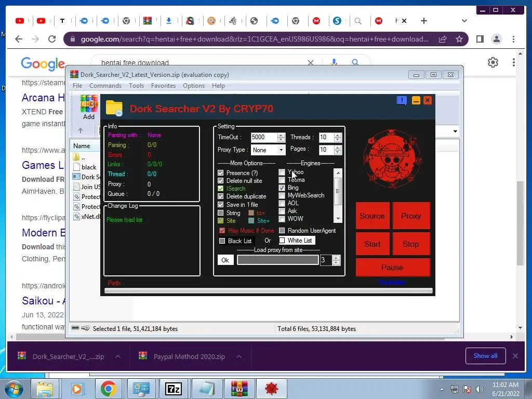Open WinRAR address bar dropdown arrow
The image size is (532, 399).
click(x=455, y=131)
